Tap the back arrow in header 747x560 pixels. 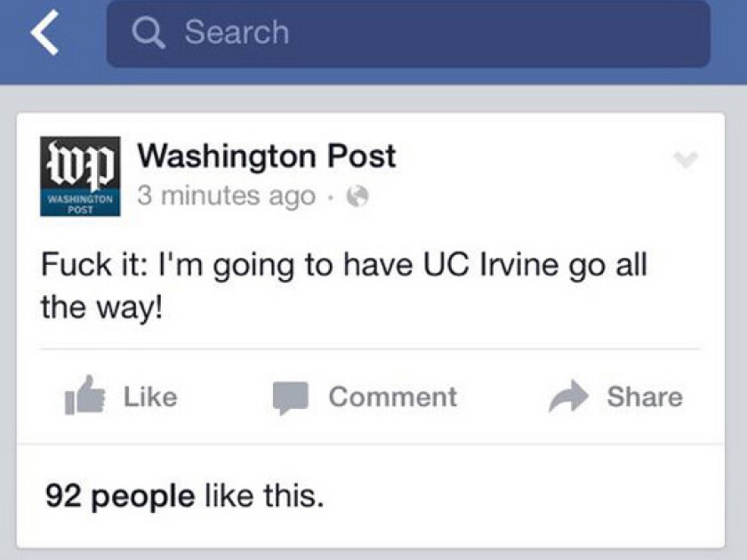point(44,32)
